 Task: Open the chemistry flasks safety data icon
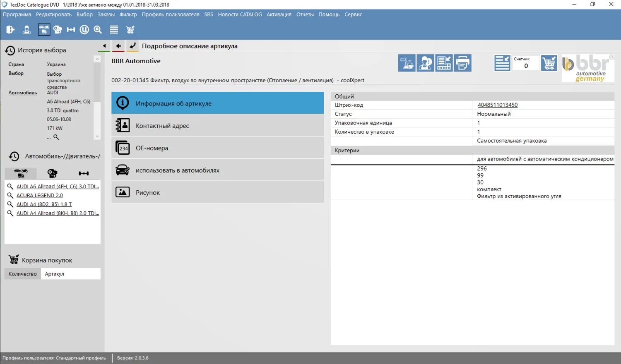pyautogui.click(x=407, y=63)
